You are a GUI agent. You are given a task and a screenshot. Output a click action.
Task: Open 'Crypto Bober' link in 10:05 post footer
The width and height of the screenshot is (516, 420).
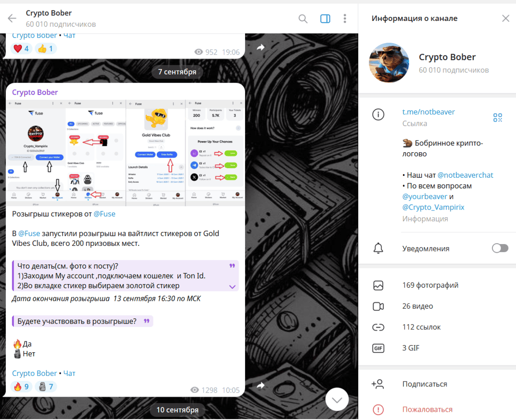coord(35,373)
